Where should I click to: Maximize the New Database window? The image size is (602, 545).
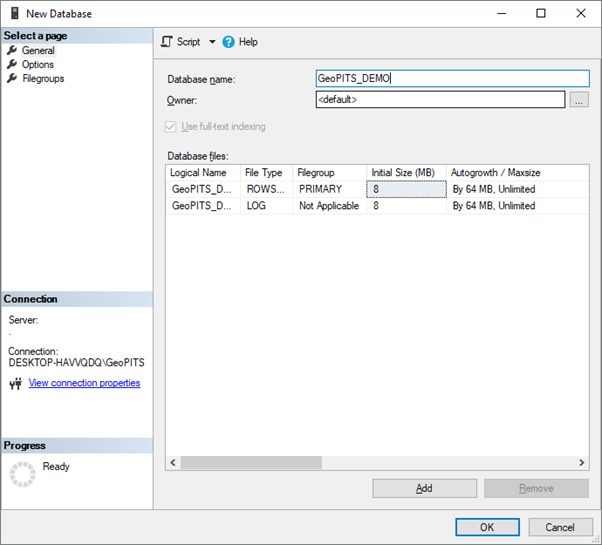[541, 13]
